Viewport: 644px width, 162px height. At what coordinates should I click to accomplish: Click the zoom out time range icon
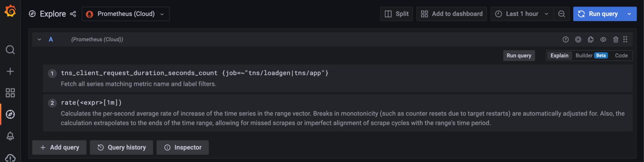[x=562, y=14]
